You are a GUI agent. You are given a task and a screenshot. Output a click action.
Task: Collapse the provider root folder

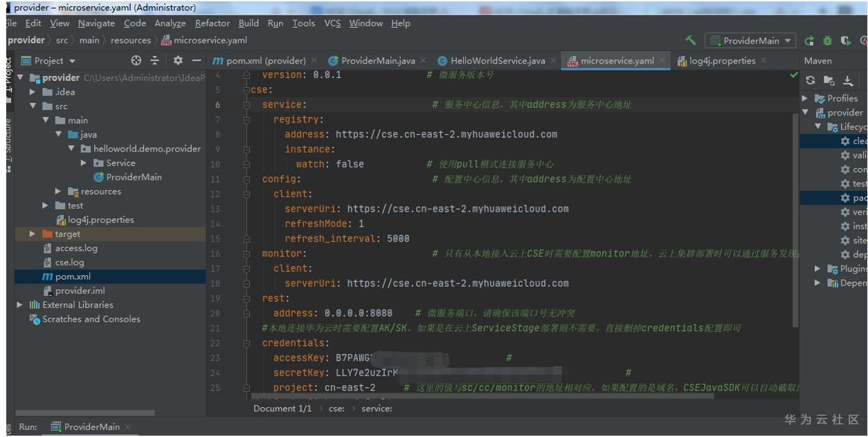tap(19, 76)
